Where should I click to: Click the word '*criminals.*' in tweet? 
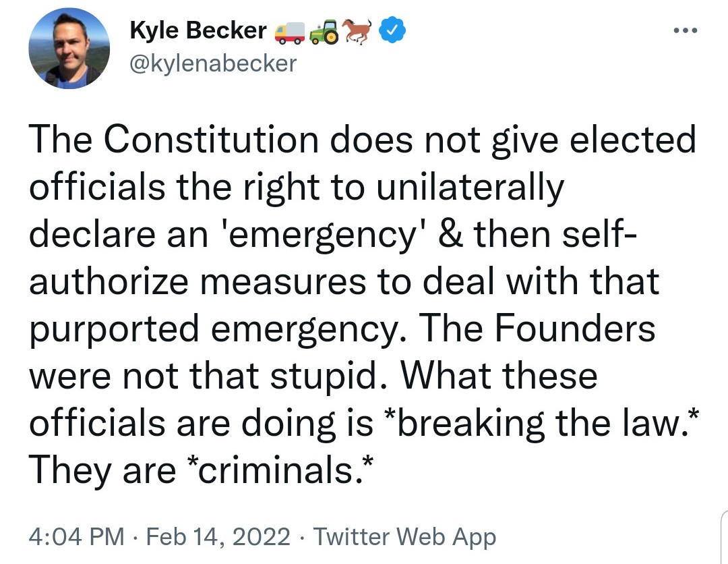pyautogui.click(x=277, y=470)
